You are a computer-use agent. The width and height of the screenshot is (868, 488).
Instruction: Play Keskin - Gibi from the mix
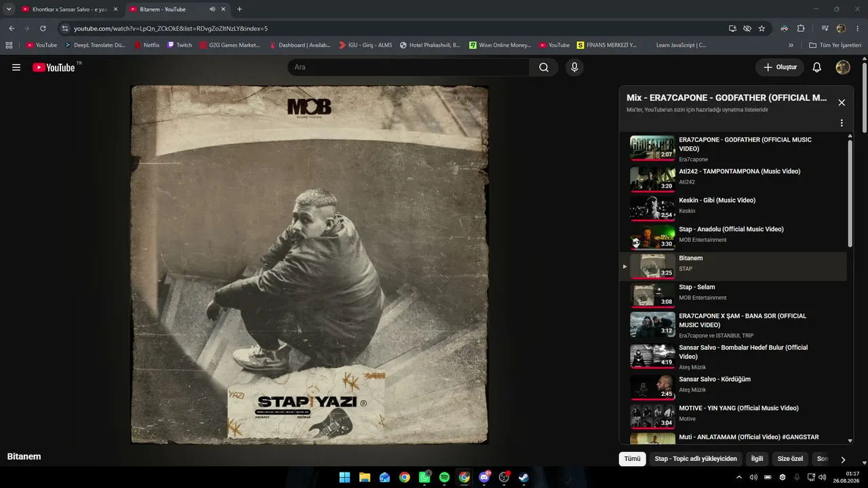(652, 207)
